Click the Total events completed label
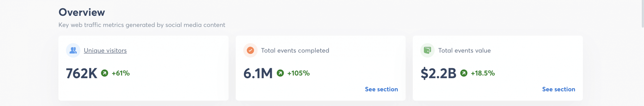The height and width of the screenshot is (106, 644). [x=295, y=50]
